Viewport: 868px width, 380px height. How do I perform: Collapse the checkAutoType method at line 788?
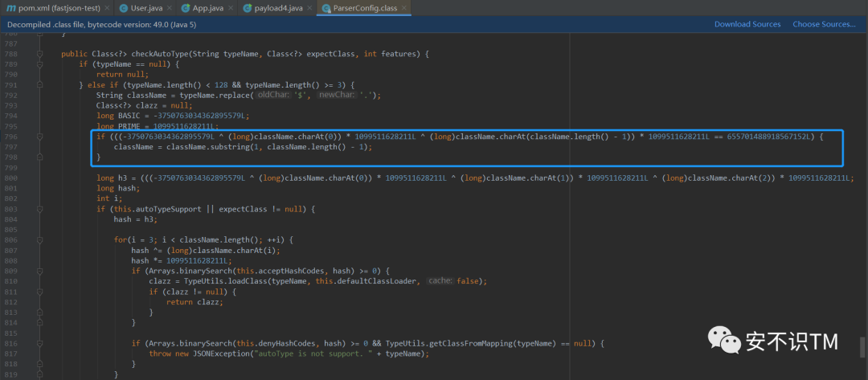tap(39, 54)
